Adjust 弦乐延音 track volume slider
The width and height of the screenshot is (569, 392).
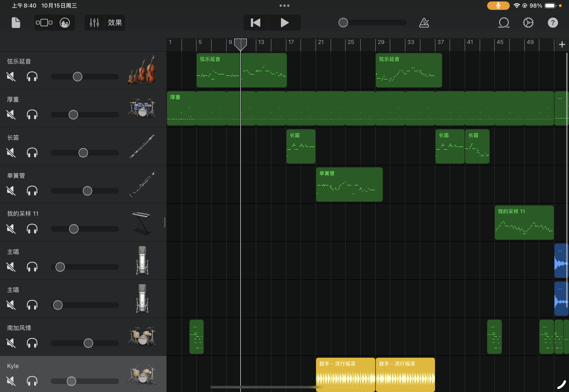tap(78, 77)
